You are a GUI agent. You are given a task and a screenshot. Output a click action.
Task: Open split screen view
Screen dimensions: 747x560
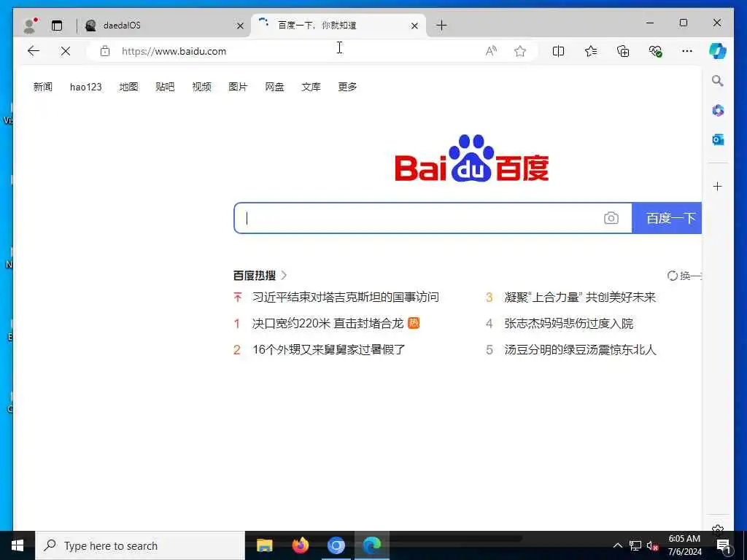pos(558,51)
